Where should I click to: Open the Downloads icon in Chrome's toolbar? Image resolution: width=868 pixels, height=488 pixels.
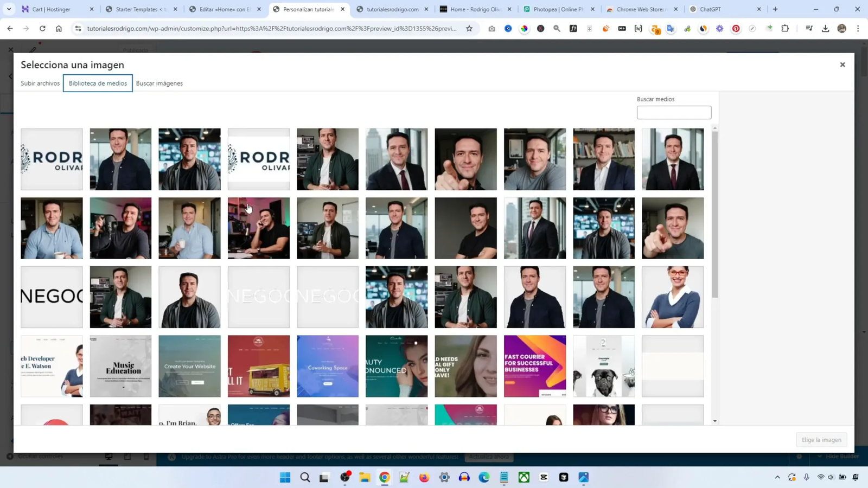(x=826, y=28)
